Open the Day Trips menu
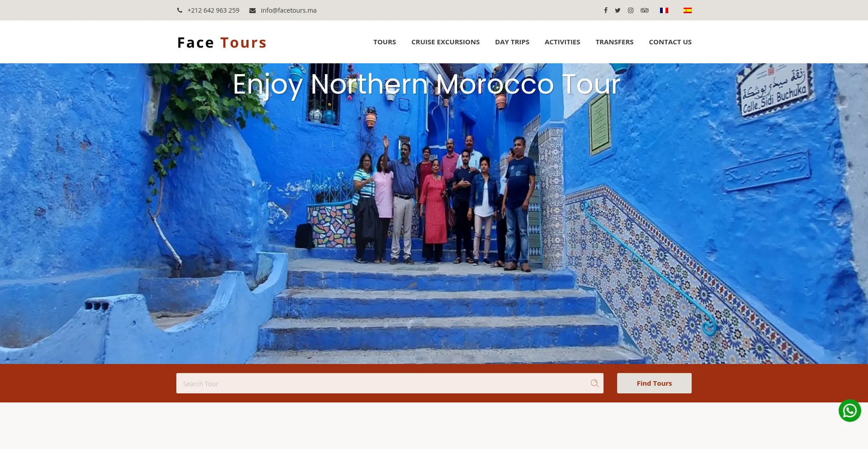 pos(512,42)
